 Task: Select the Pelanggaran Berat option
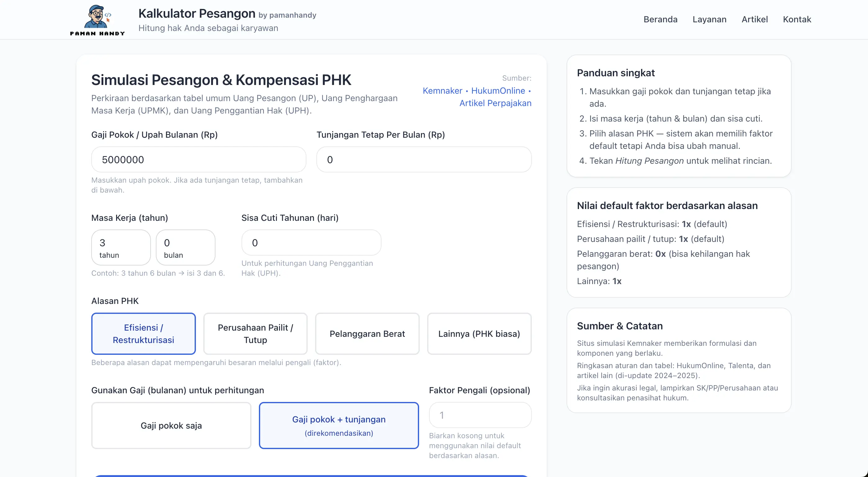point(367,334)
